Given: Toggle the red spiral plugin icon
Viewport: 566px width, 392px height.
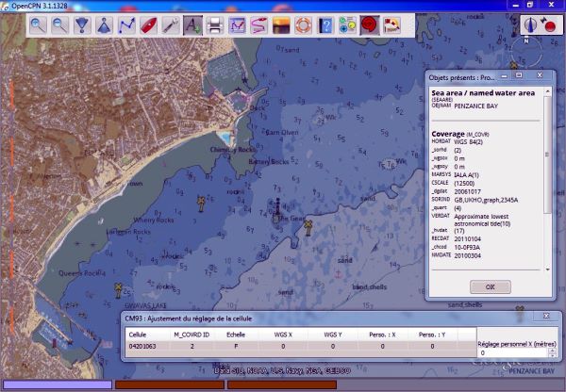Looking at the screenshot, I should tap(370, 25).
